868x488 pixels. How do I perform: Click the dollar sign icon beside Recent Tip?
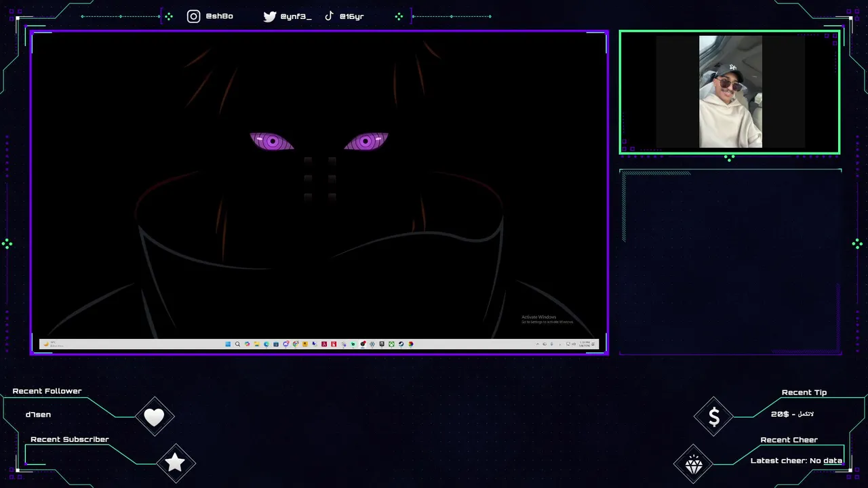[714, 417]
